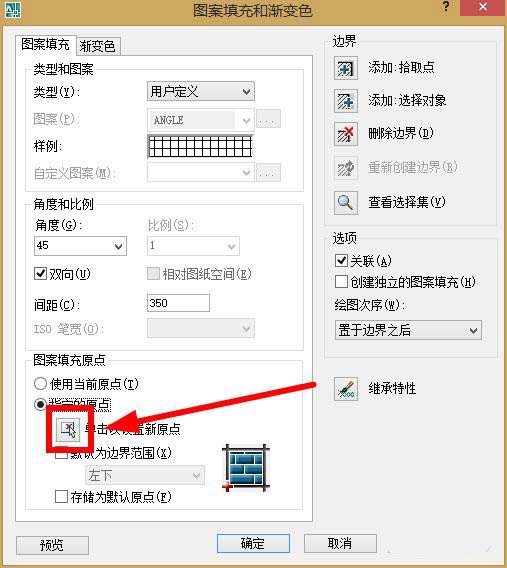Viewport: 507px width, 568px height.
Task: Select 使用当前原点 radio button
Action: pyautogui.click(x=40, y=384)
